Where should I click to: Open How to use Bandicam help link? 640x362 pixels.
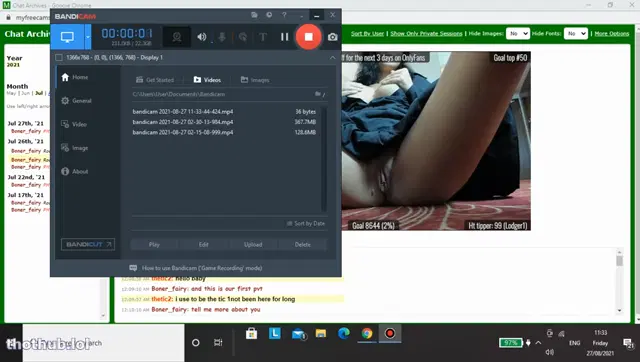pyautogui.click(x=196, y=268)
